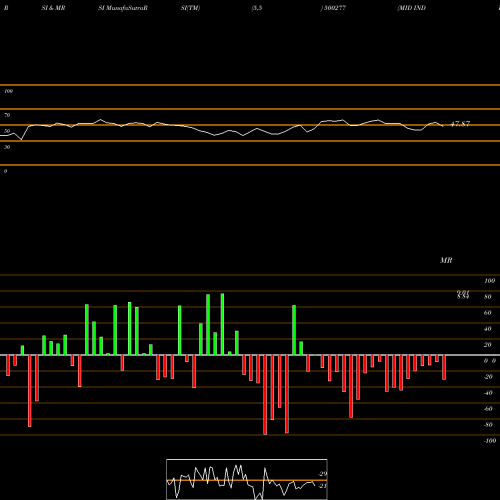The width and height of the screenshot is (500, 500).
Task: Open the mini MR overview chart thumbnail
Action: tap(247, 479)
